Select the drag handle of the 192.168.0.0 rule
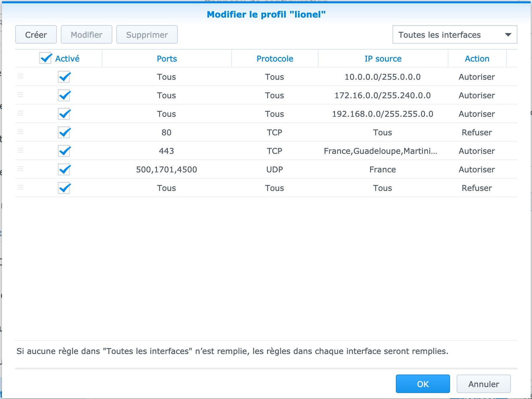 coord(20,113)
